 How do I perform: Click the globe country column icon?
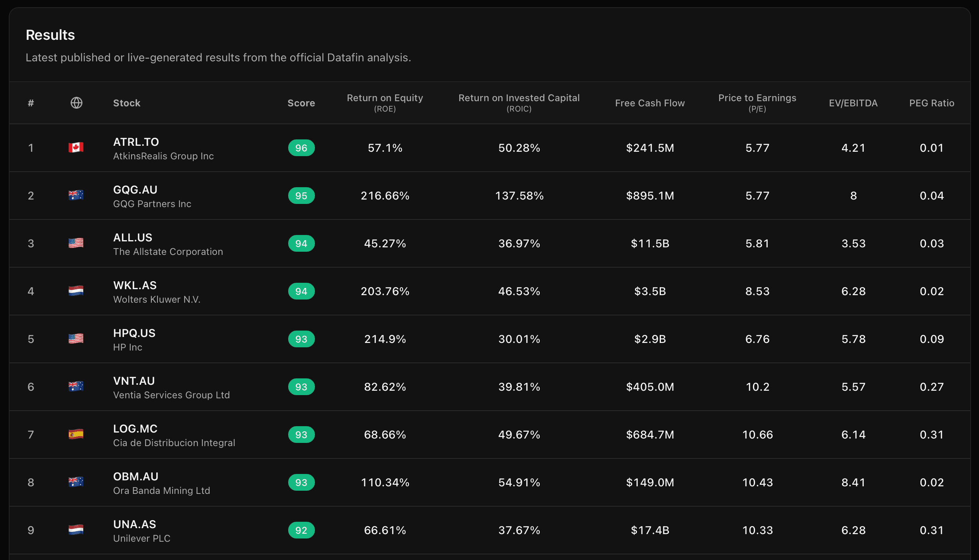point(76,103)
